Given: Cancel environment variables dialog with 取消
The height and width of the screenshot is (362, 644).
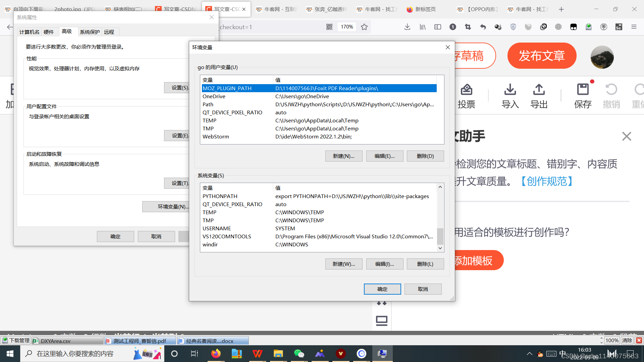Looking at the screenshot, I should (423, 289).
